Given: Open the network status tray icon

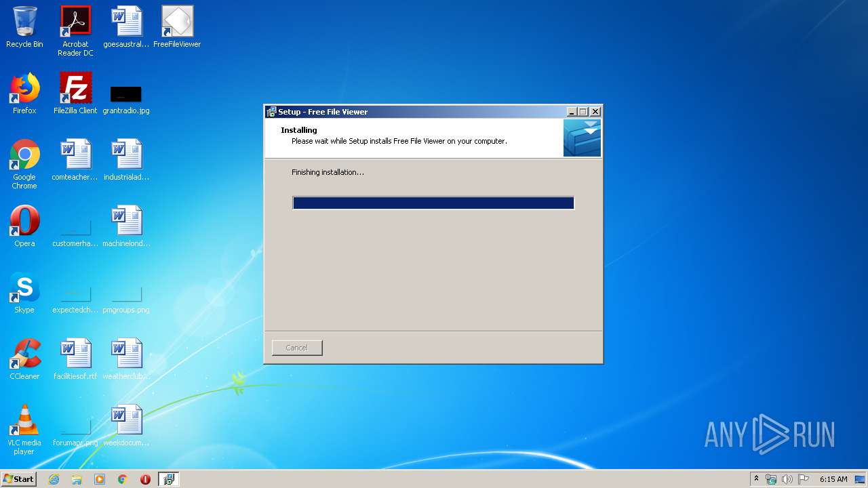Looking at the screenshot, I should [771, 479].
